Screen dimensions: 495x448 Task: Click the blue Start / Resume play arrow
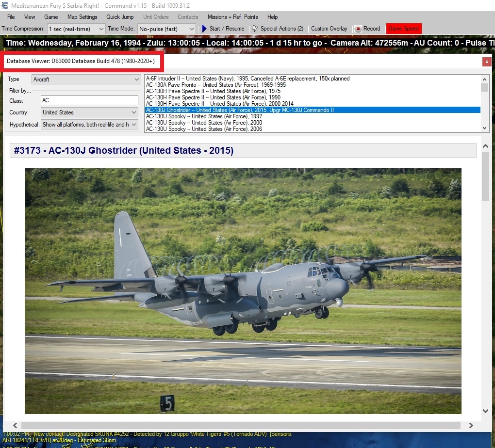click(x=204, y=29)
